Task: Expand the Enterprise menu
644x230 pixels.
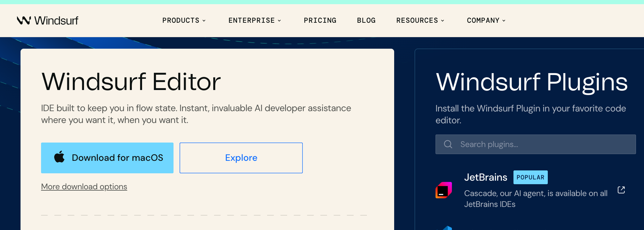Action: click(255, 21)
